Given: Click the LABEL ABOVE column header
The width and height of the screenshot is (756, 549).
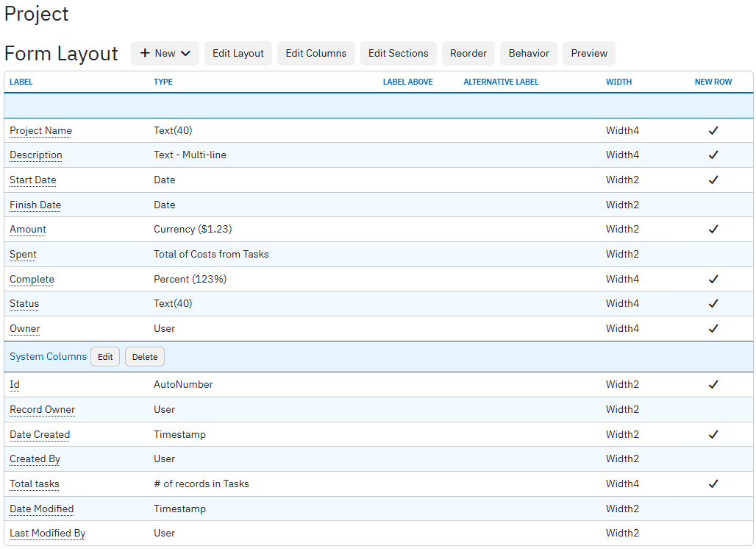Looking at the screenshot, I should 408,82.
